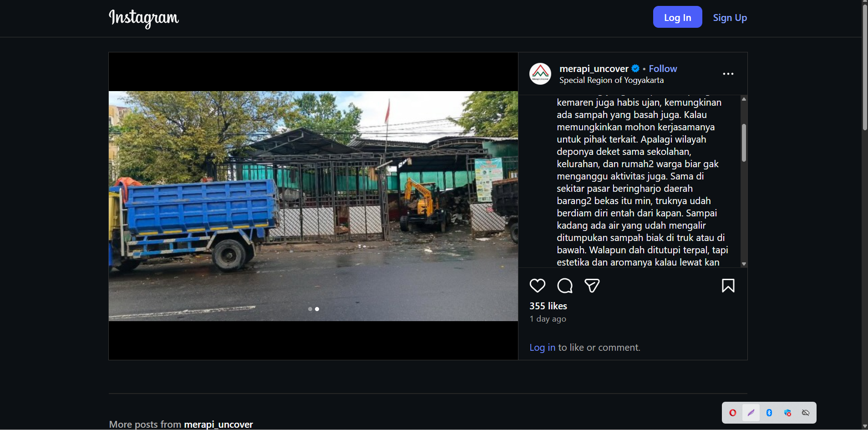
Task: Click the caption scrollbar down arrow
Action: point(744,264)
